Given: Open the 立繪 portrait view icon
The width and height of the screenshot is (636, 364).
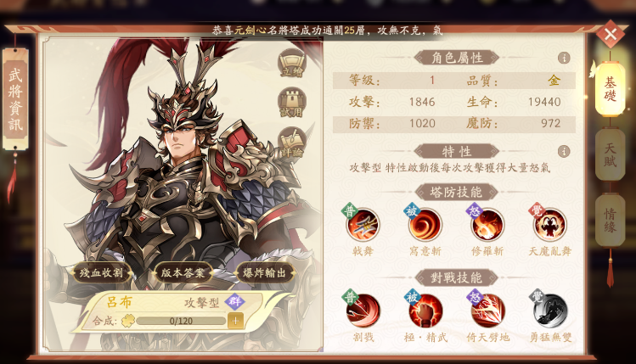Looking at the screenshot, I should point(291,64).
